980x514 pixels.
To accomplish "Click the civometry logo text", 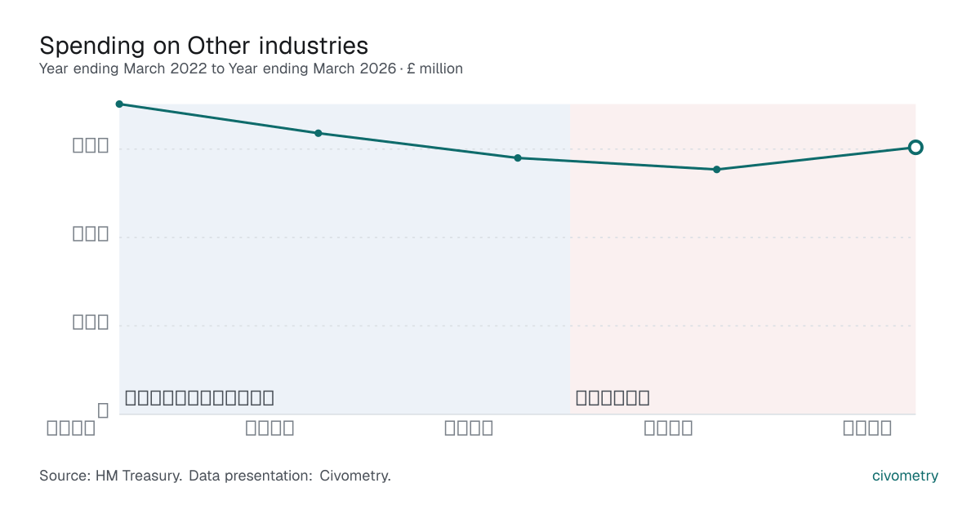I will [905, 476].
